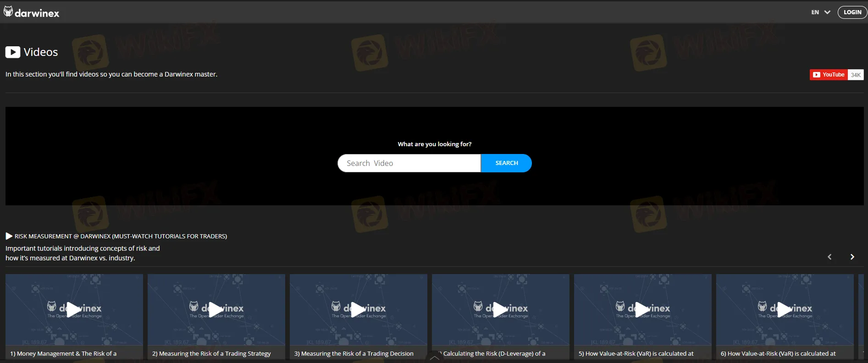Expand the EN language dropdown
Viewport: 868px width, 363px height.
tap(821, 12)
